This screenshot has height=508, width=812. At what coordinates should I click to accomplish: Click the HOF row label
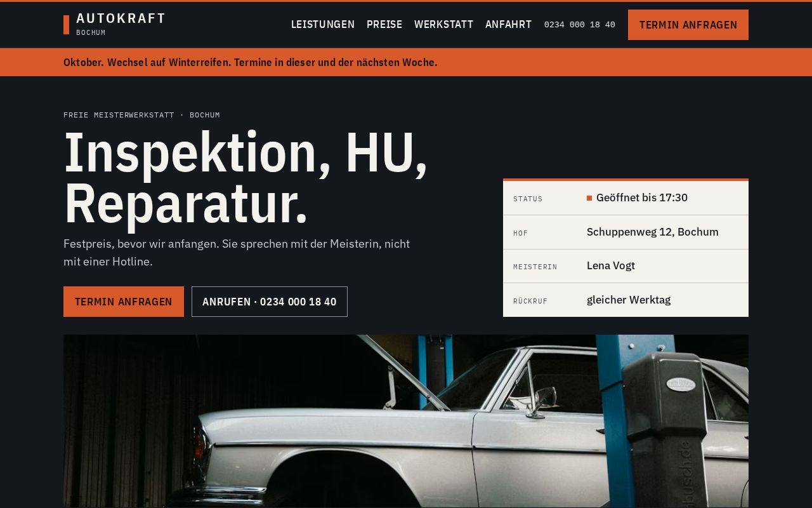click(521, 233)
